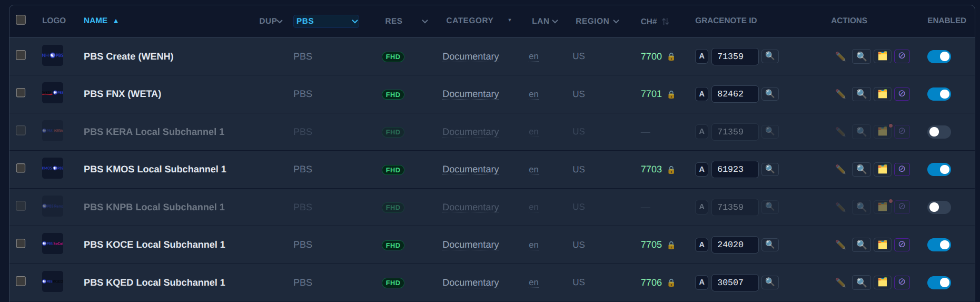Viewport: 980px width, 302px height.
Task: Open the REGION filter dropdown
Action: [597, 21]
